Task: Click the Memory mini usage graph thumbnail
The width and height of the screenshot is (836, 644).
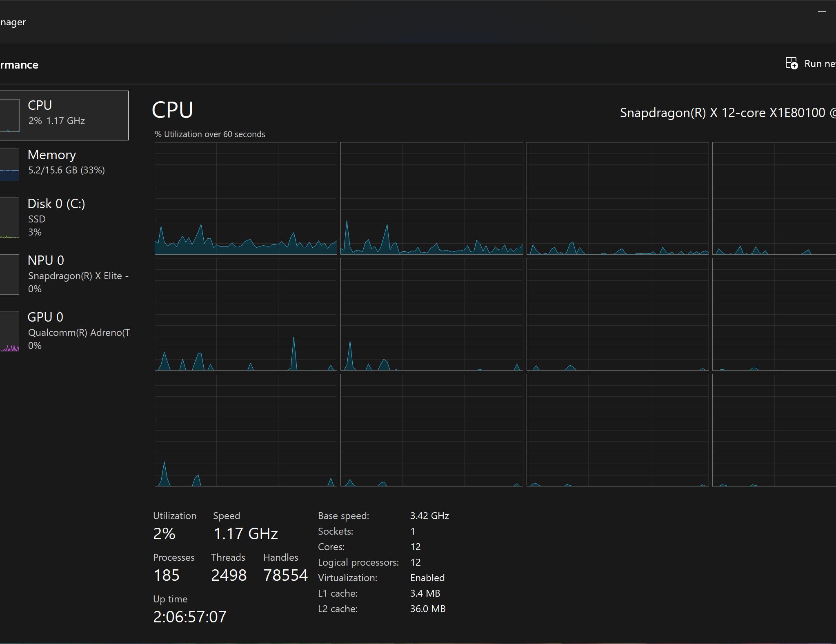Action: [x=9, y=164]
